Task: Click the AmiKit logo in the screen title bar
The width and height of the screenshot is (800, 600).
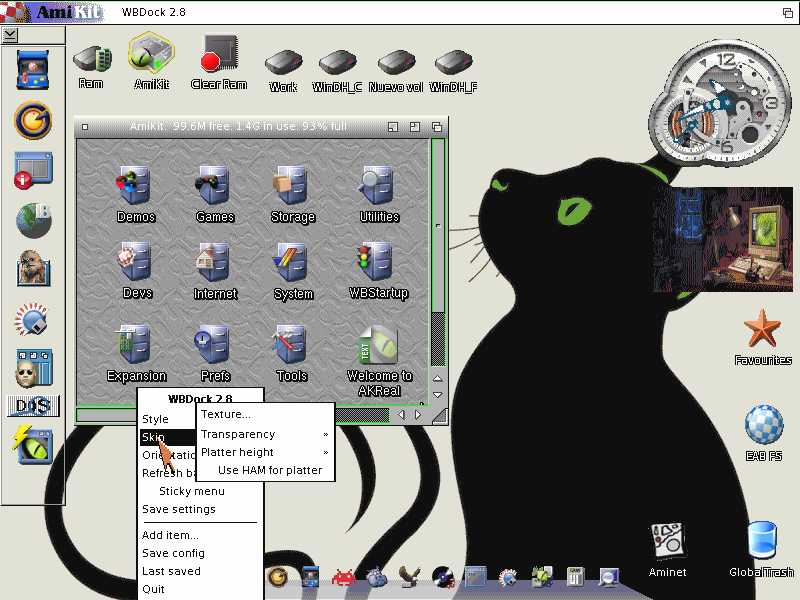Action: point(51,12)
